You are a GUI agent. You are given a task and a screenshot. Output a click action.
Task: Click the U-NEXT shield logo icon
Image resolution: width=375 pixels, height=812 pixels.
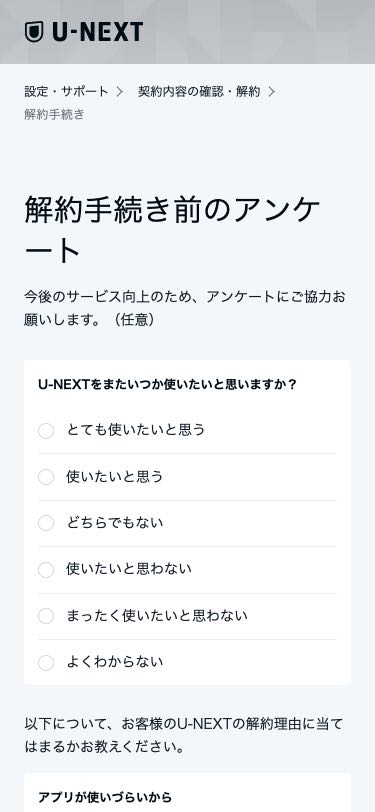click(34, 32)
